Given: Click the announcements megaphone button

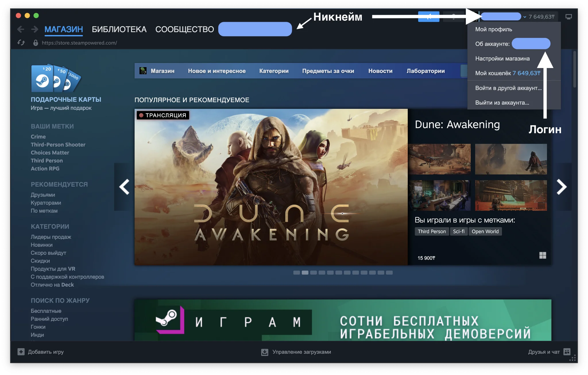Looking at the screenshot, I should point(429,17).
